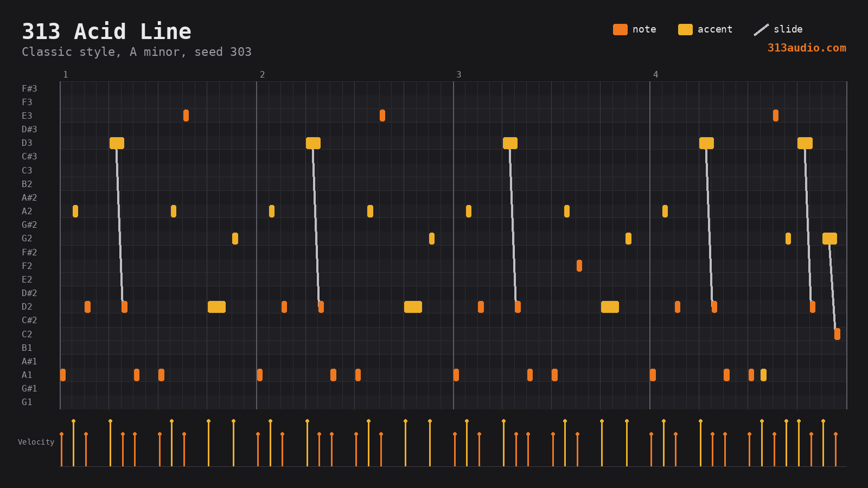Screen dimensions: 868x488
Task: Click the F3 pitch row label
Action: pyautogui.click(x=27, y=102)
